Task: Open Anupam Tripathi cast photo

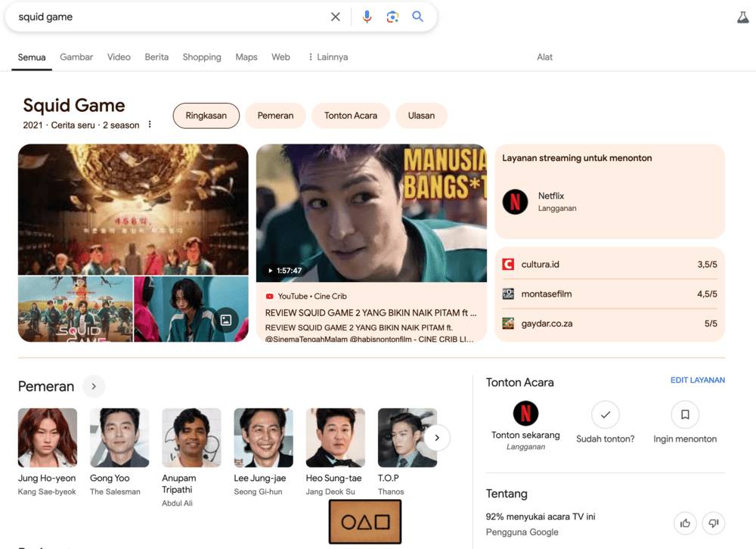Action: pos(191,438)
